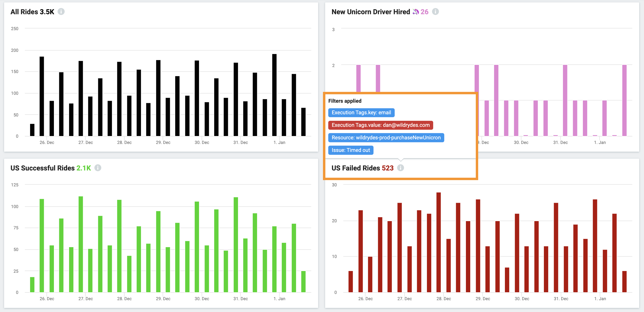Click the red dan@wildrydes.com filter tag
The height and width of the screenshot is (312, 644).
click(x=380, y=125)
